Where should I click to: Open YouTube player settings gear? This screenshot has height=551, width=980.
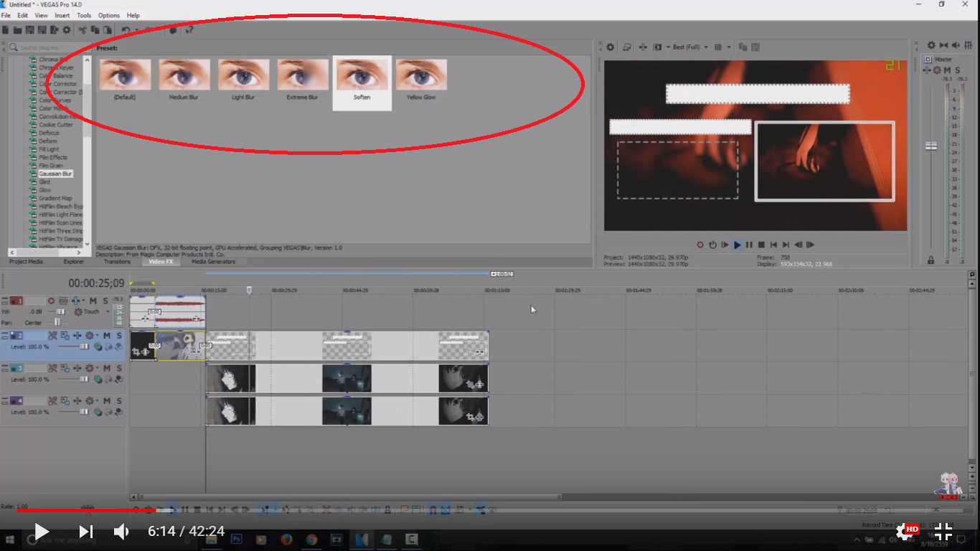coord(905,531)
